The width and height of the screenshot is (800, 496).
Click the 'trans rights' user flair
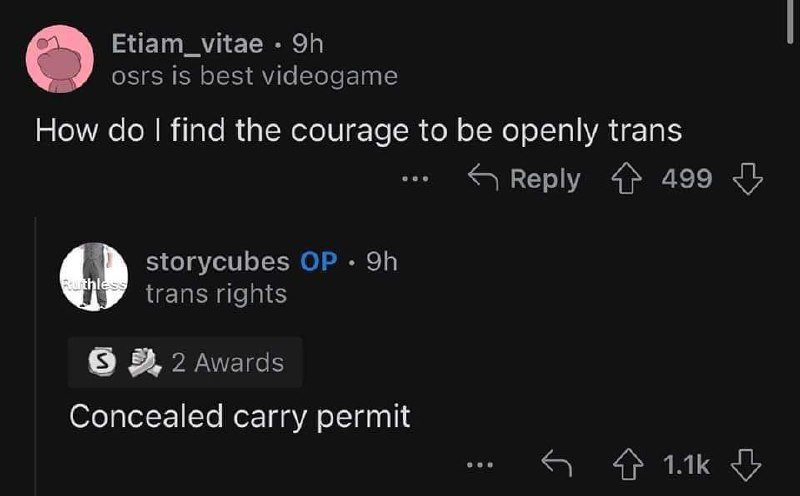tap(216, 294)
